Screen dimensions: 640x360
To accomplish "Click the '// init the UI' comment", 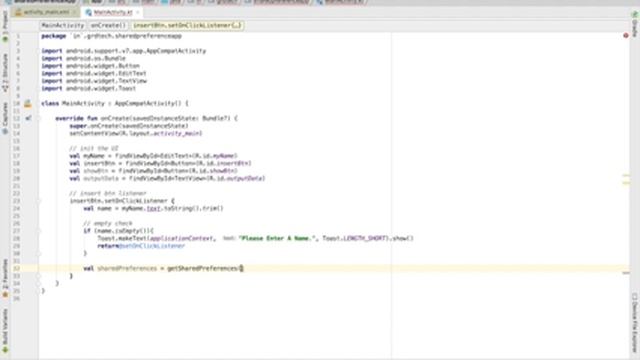I will click(94, 149).
